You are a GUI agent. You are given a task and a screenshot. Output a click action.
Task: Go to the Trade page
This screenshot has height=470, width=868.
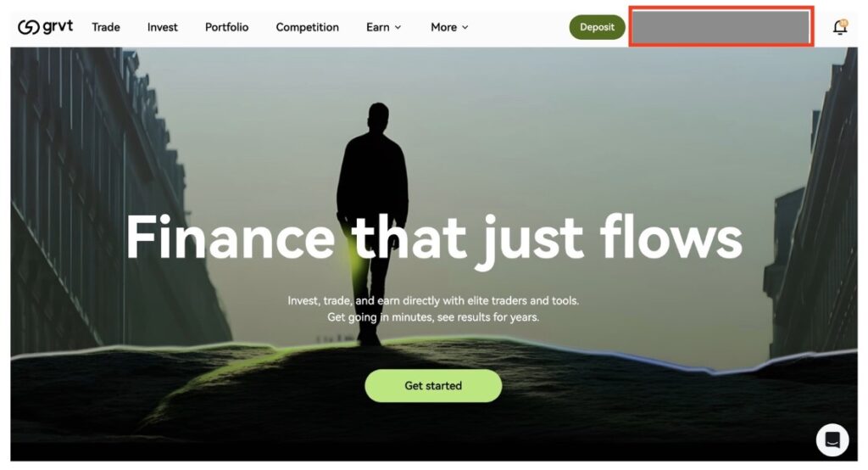point(106,27)
